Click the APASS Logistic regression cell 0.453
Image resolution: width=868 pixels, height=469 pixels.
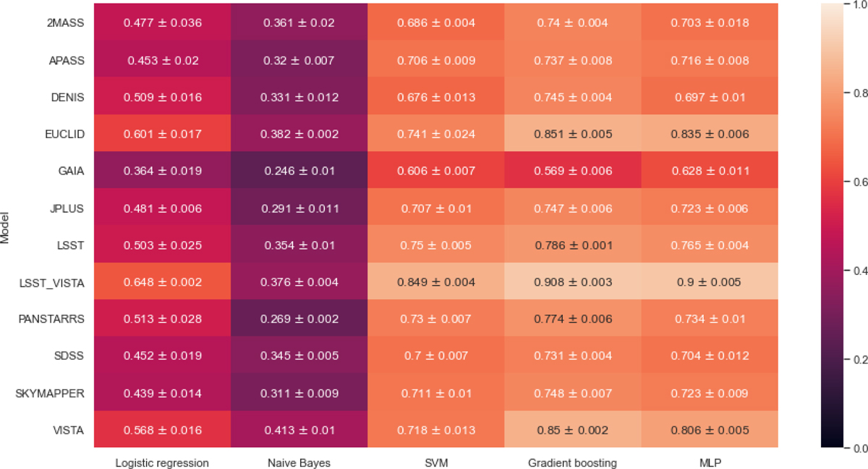(163, 61)
